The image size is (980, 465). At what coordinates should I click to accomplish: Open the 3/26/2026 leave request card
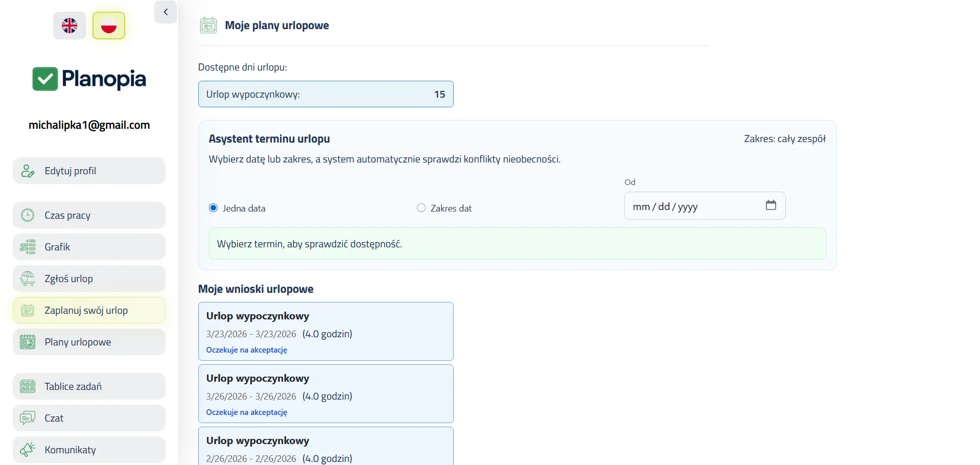click(x=325, y=393)
